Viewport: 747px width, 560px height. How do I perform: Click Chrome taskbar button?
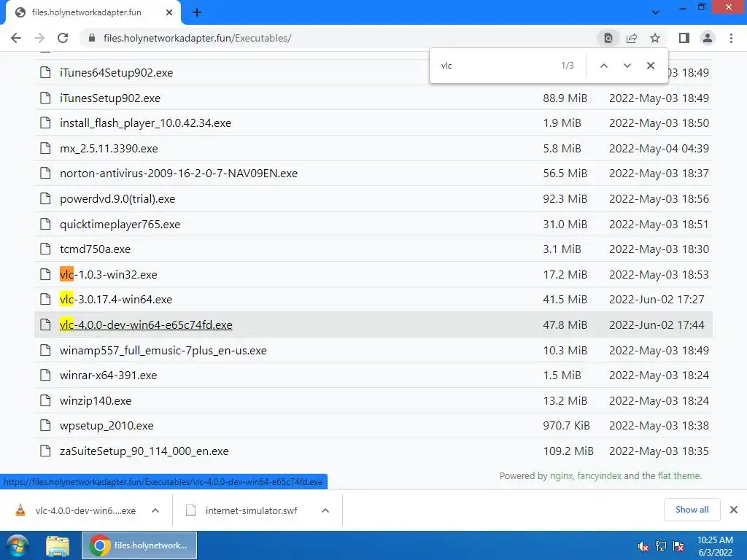(139, 545)
